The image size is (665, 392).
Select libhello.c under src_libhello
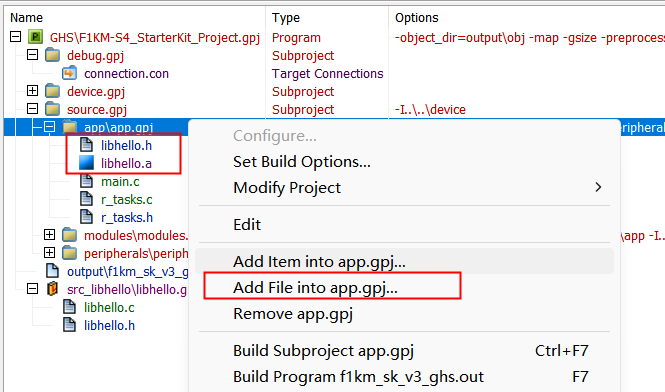click(109, 308)
